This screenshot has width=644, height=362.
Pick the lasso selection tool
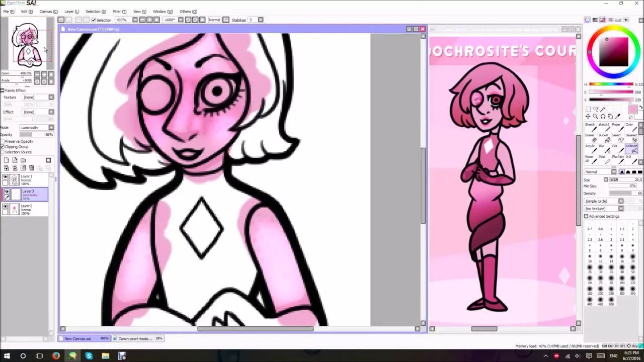595,109
